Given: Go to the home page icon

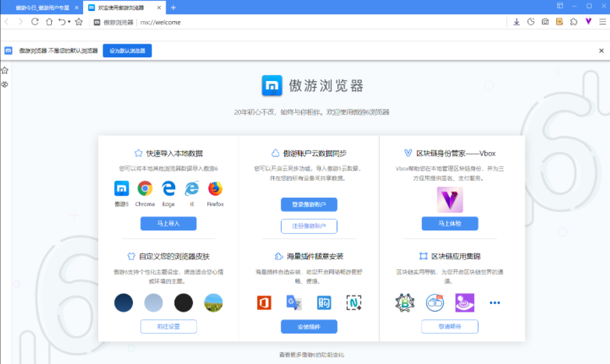Looking at the screenshot, I should [49, 22].
